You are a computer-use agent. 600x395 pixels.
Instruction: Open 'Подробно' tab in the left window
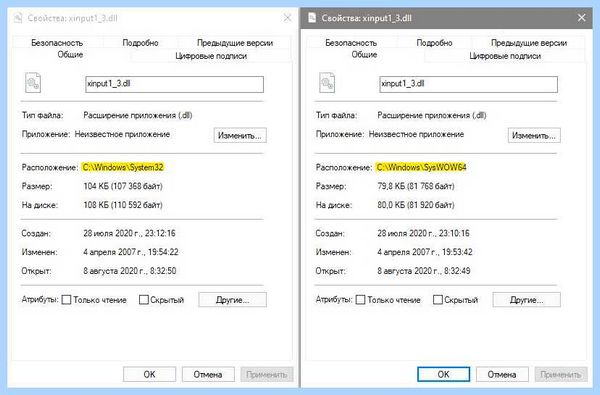tap(140, 42)
